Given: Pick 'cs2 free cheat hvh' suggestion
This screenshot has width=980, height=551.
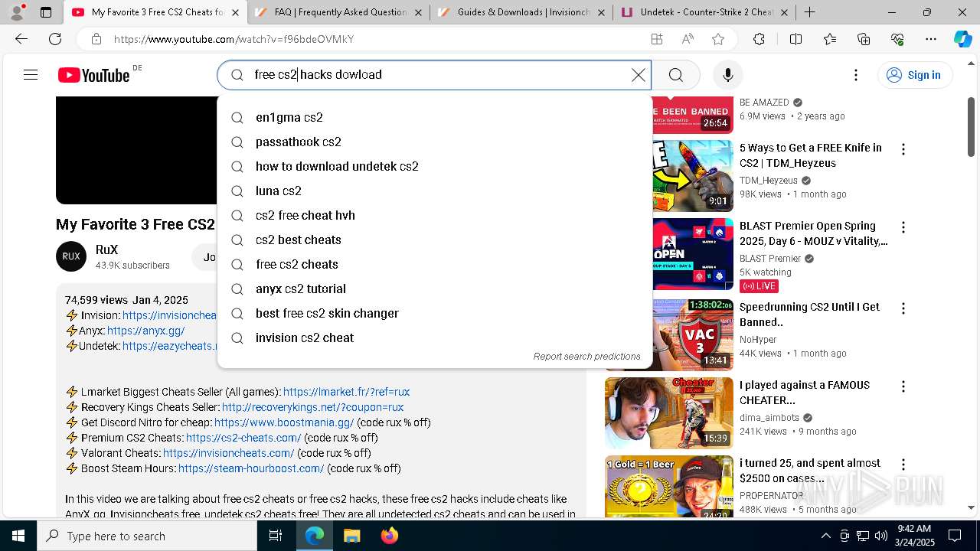Looking at the screenshot, I should click(x=435, y=215).
